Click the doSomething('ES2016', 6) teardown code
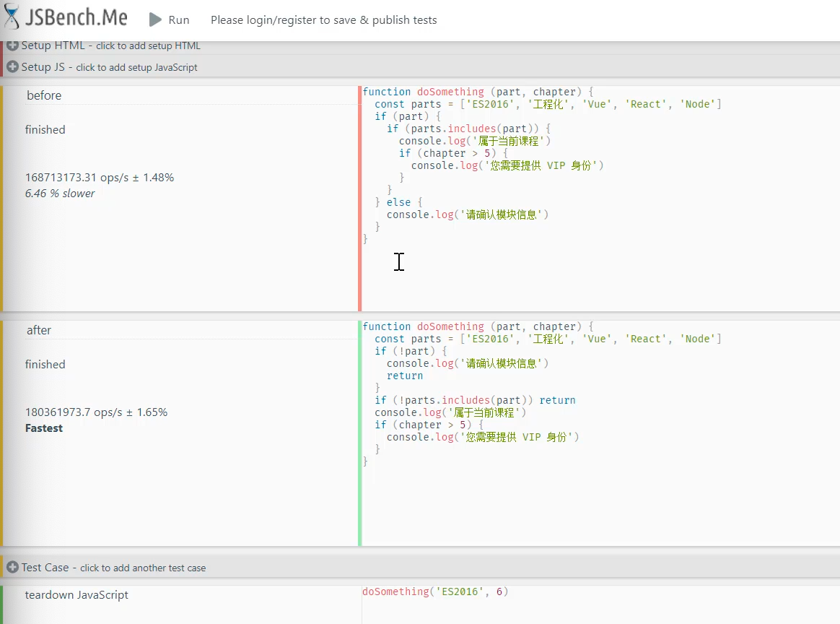 click(435, 591)
